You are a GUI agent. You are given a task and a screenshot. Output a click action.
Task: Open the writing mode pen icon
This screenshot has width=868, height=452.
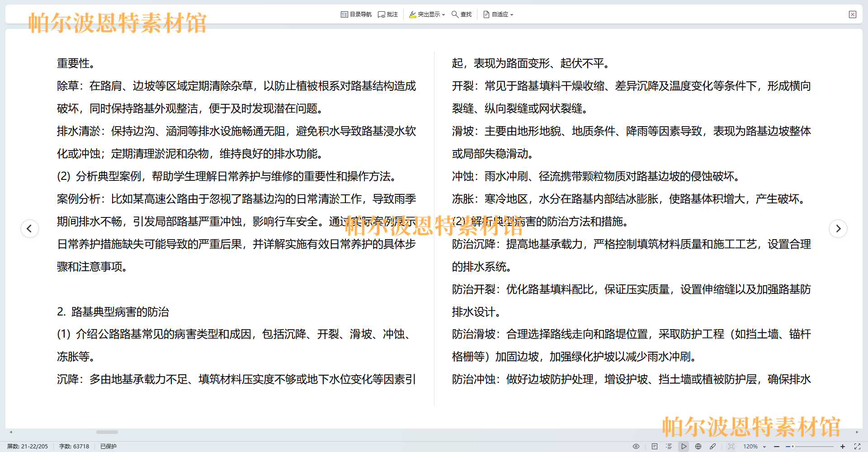coord(713,446)
